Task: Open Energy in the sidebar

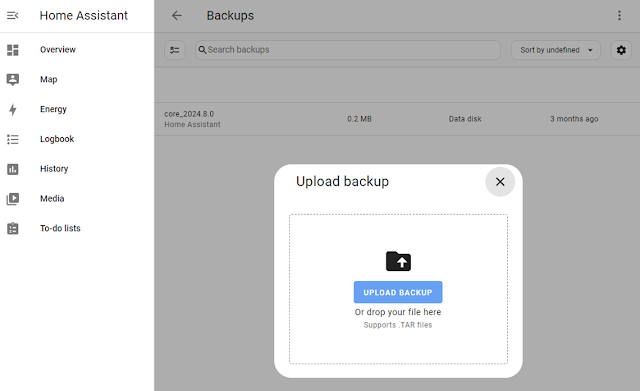Action: pos(53,109)
